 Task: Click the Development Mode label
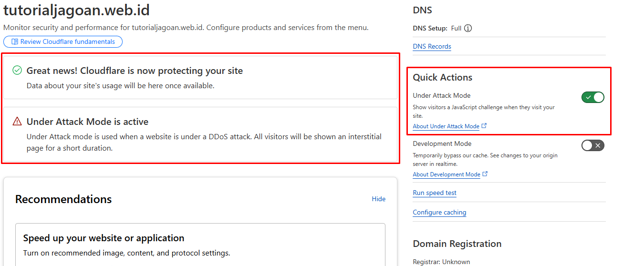[x=442, y=143]
